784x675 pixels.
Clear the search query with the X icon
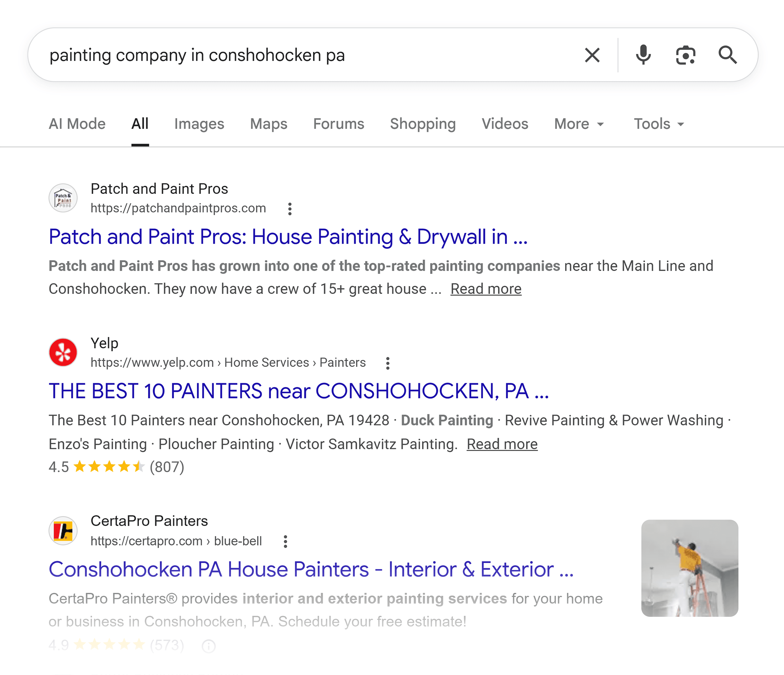592,55
